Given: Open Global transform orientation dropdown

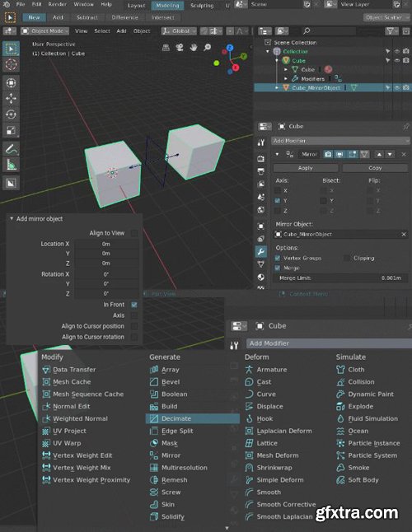Looking at the screenshot, I should click(179, 30).
